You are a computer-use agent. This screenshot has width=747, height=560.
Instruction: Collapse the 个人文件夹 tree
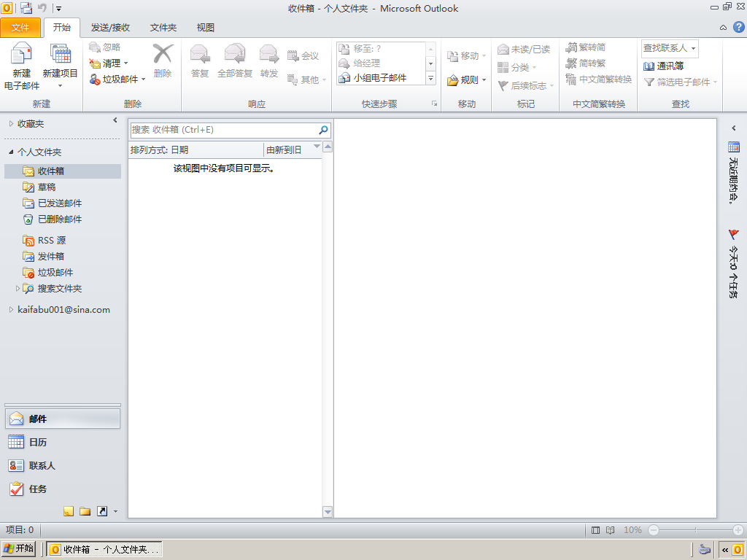pyautogui.click(x=11, y=152)
